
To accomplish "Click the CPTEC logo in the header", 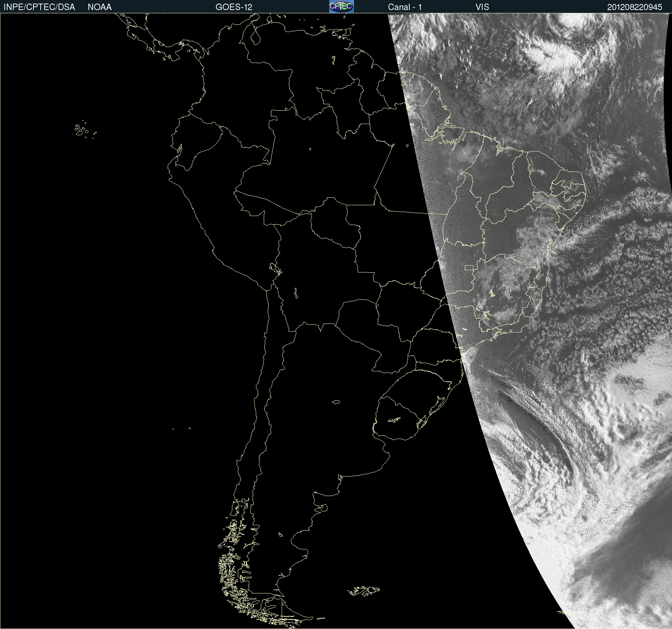I will (x=341, y=6).
